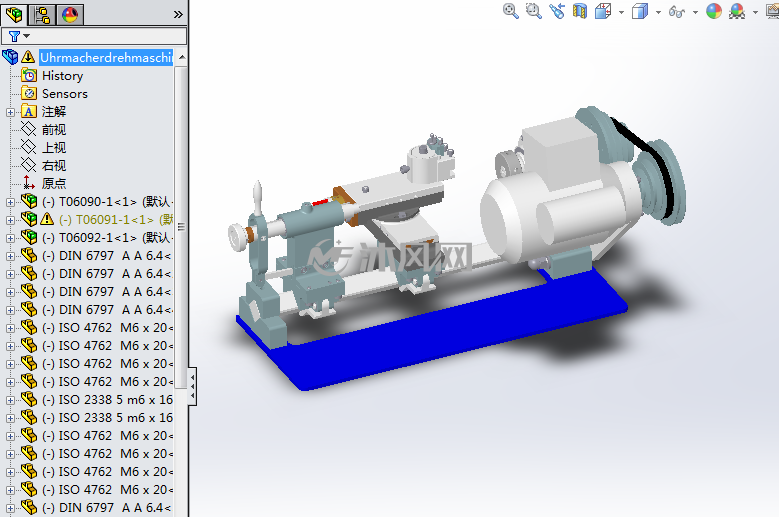Click the 注解 annotations folder icon

(29, 112)
